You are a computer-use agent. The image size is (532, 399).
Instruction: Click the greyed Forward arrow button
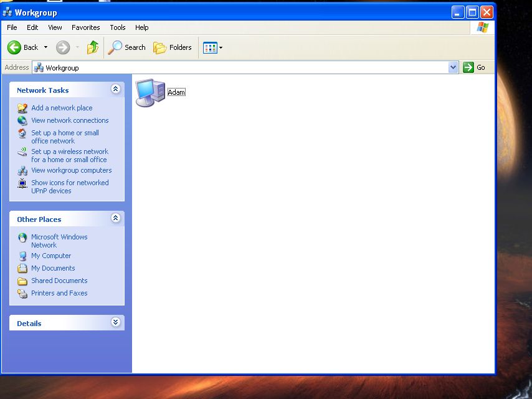[x=63, y=47]
